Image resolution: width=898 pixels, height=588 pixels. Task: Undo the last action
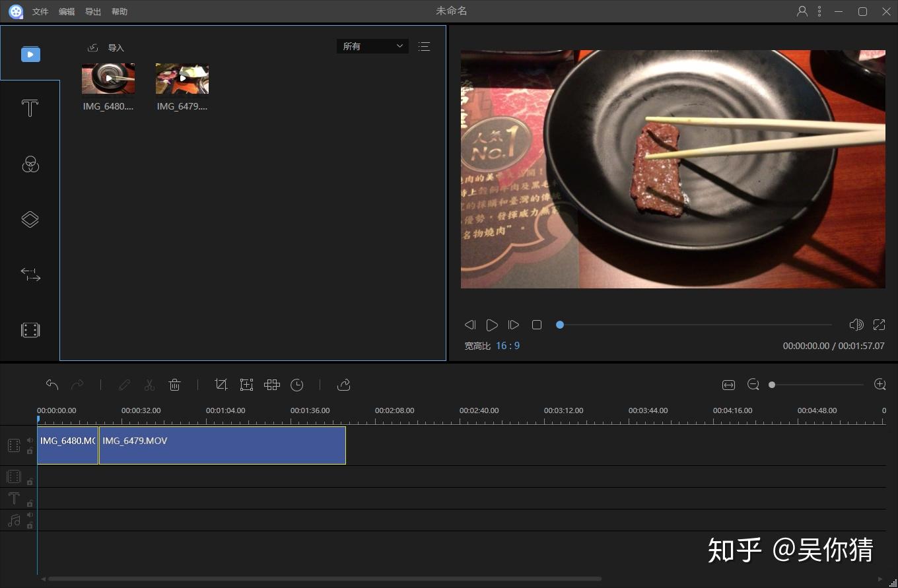click(x=52, y=385)
